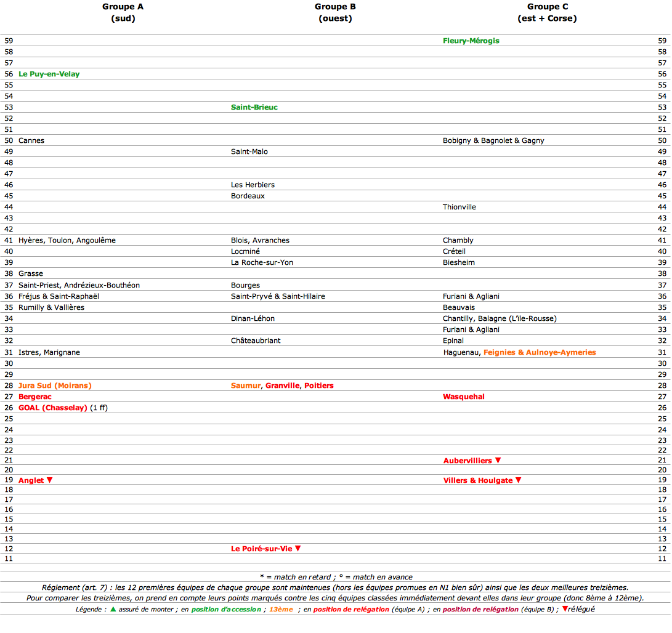Click GOAL (Chasselay) entry
The image size is (672, 633).
[x=53, y=408]
